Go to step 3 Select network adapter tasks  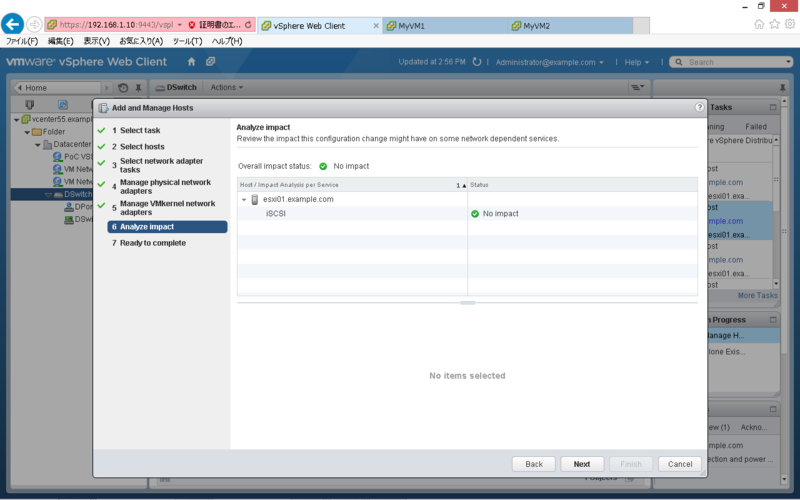(161, 165)
